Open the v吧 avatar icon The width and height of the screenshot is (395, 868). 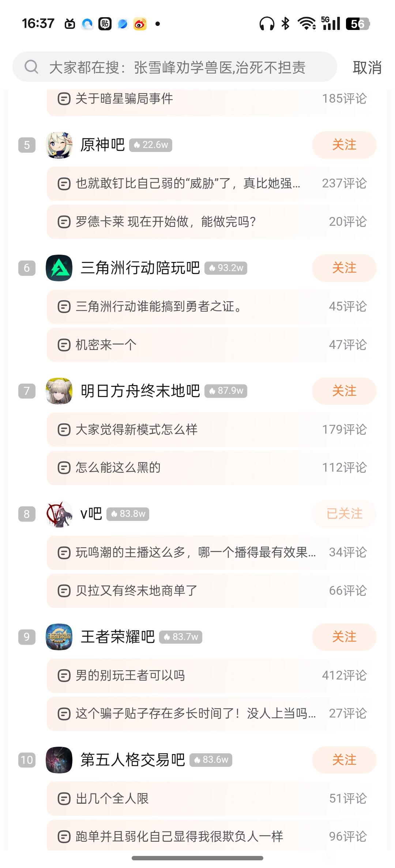click(x=59, y=514)
